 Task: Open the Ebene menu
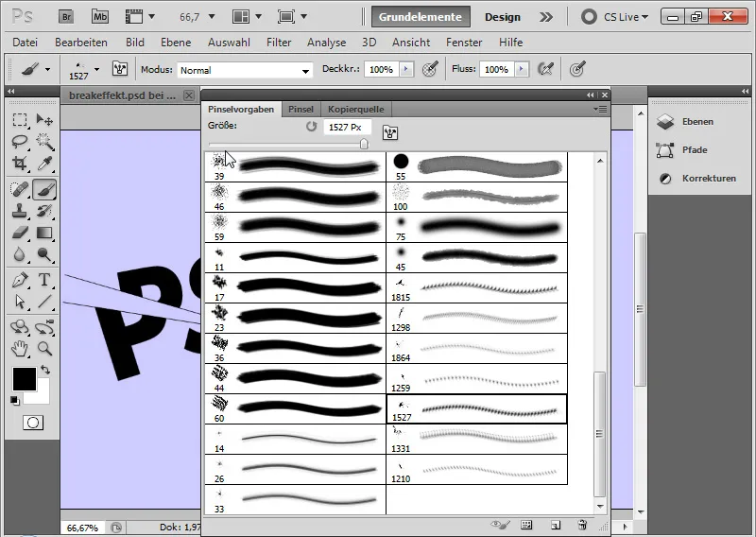point(176,43)
